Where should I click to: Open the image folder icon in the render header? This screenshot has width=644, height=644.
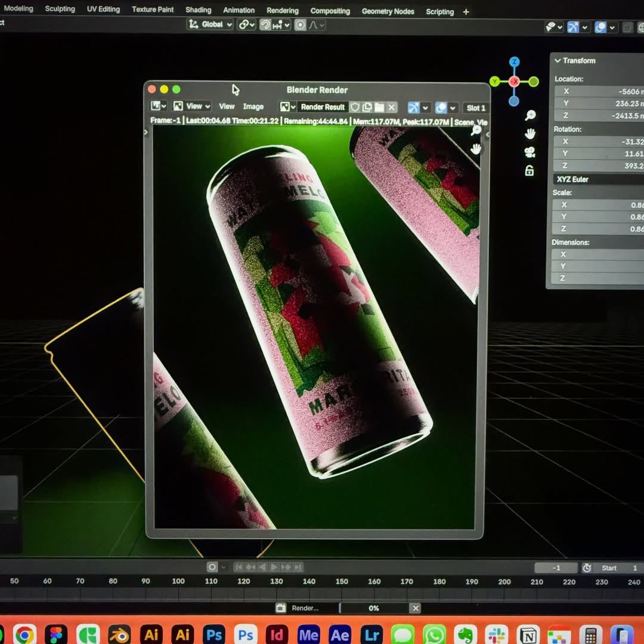[x=380, y=107]
